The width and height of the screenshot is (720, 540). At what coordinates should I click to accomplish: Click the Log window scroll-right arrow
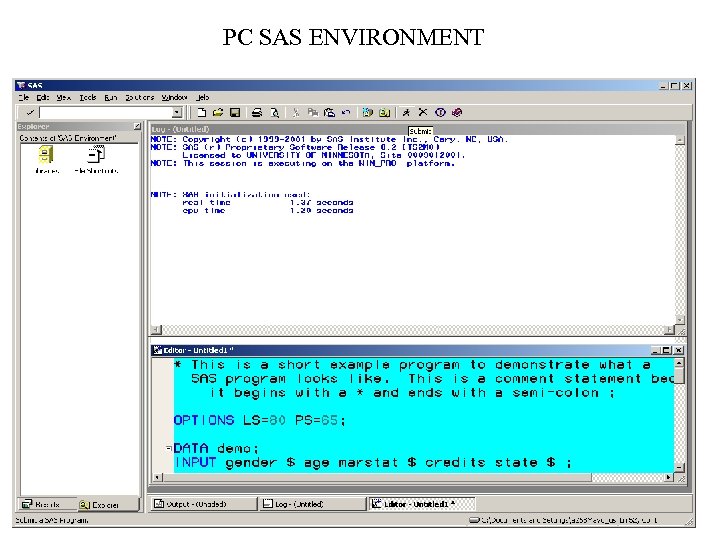pyautogui.click(x=670, y=330)
